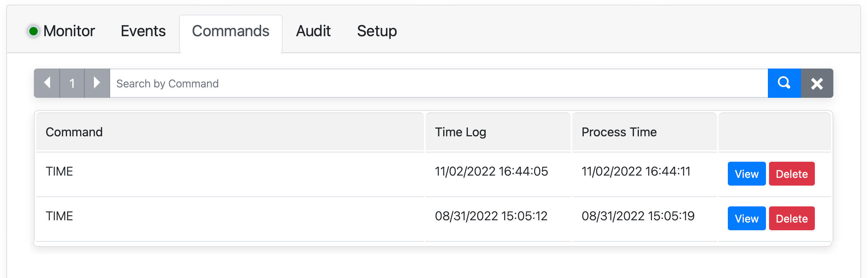Image resolution: width=868 pixels, height=278 pixels.
Task: Go to next page with right arrow
Action: [97, 83]
